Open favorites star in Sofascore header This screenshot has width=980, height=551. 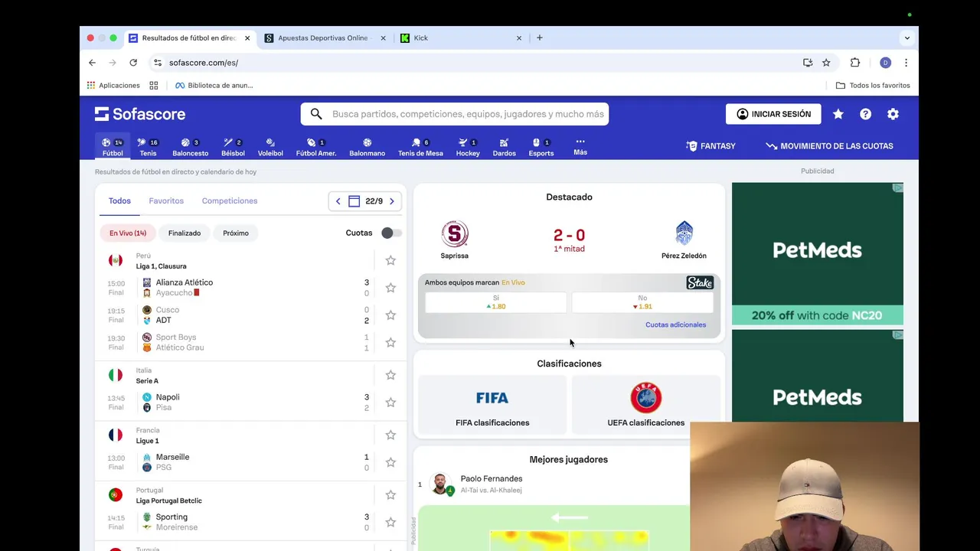pyautogui.click(x=838, y=114)
